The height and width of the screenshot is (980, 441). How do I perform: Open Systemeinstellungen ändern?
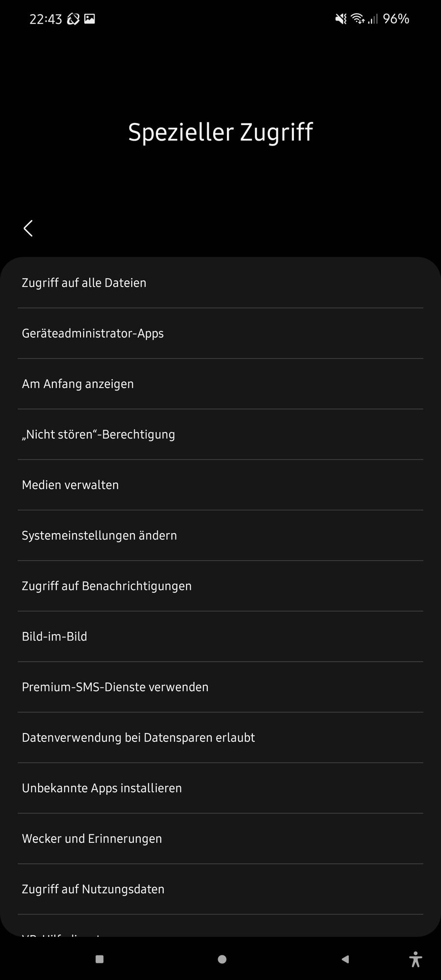pyautogui.click(x=220, y=535)
